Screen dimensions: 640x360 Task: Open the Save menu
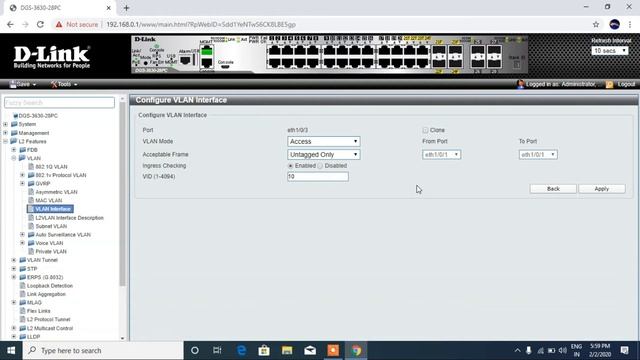tap(22, 84)
